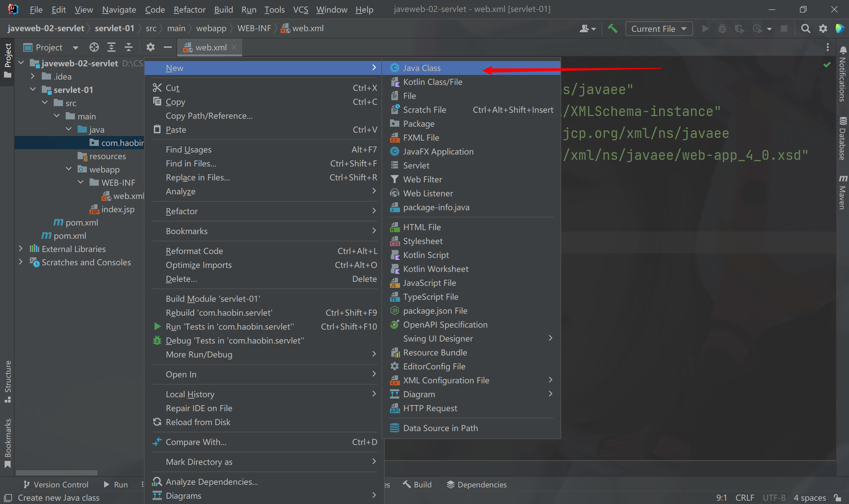The image size is (849, 504).
Task: Open Project panel options gear
Action: tap(151, 47)
